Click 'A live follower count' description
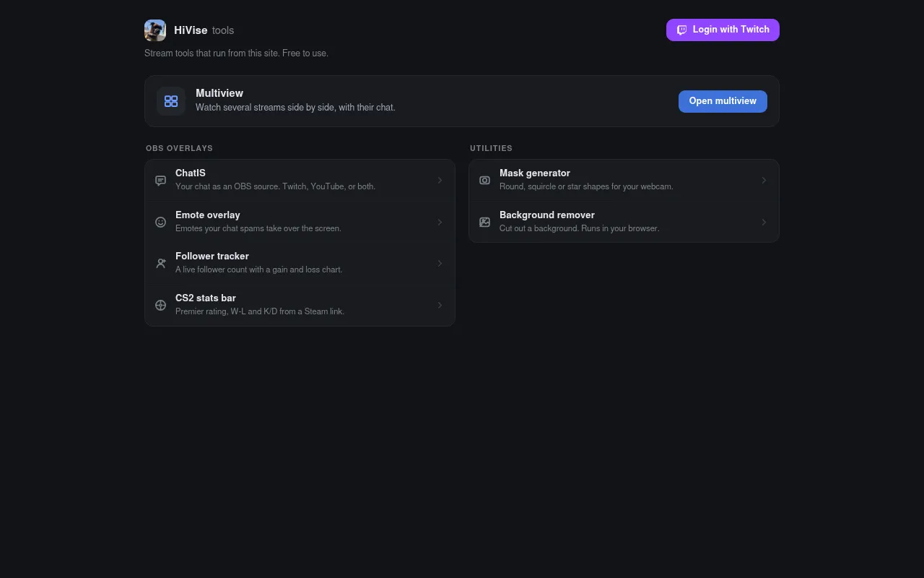924x578 pixels. (259, 269)
